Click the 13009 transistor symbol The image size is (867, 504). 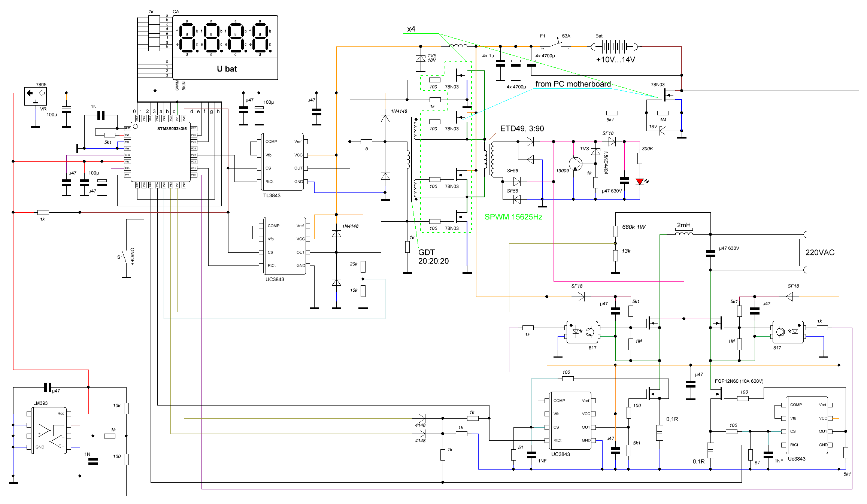pos(576,164)
